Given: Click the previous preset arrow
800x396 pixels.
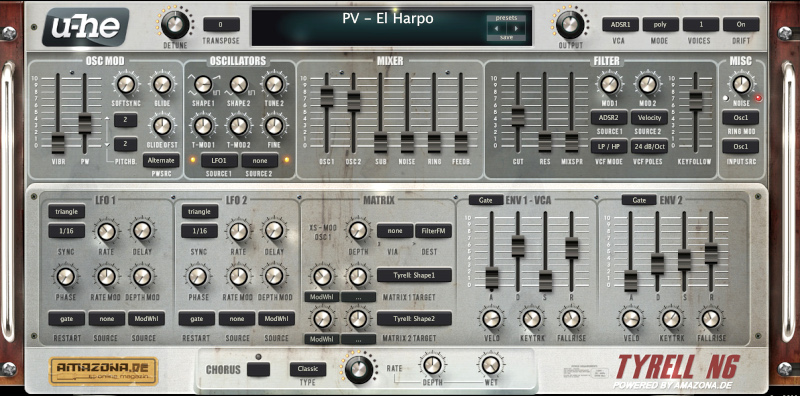Looking at the screenshot, I should click(x=496, y=28).
